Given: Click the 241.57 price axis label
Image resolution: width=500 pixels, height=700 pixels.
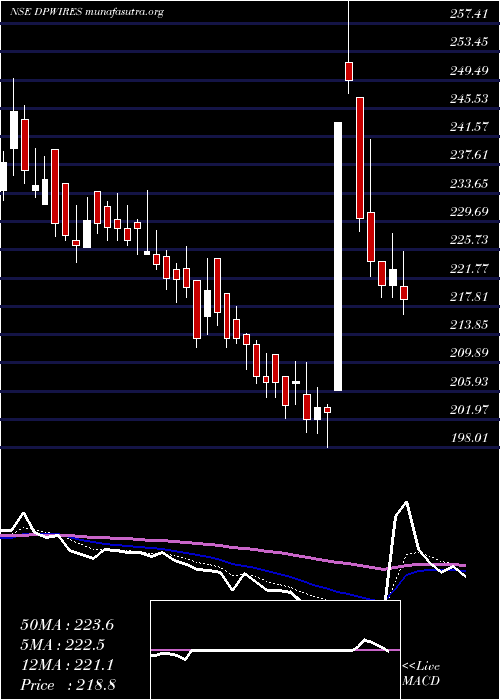Looking at the screenshot, I should pos(469,127).
